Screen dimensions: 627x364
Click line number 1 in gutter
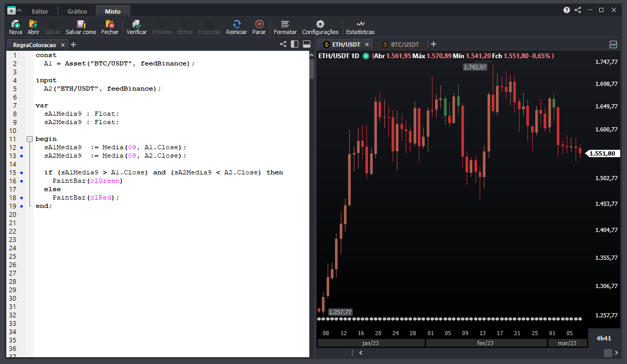point(15,55)
